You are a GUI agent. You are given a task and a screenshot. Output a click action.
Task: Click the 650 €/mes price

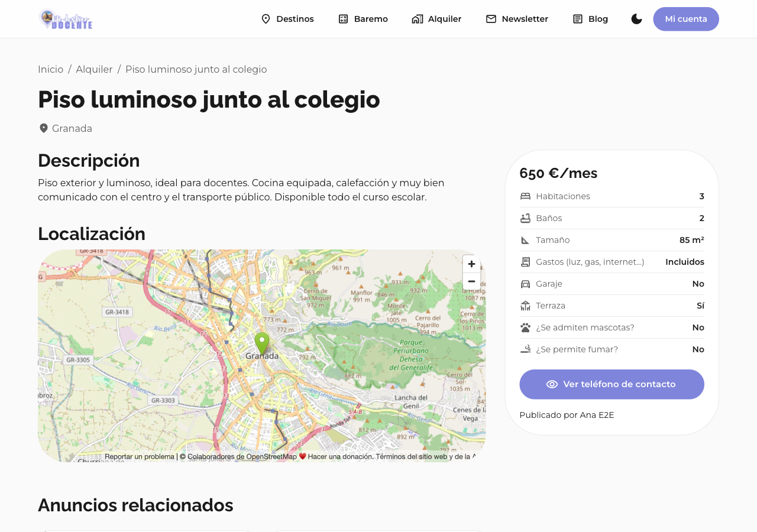pyautogui.click(x=558, y=173)
